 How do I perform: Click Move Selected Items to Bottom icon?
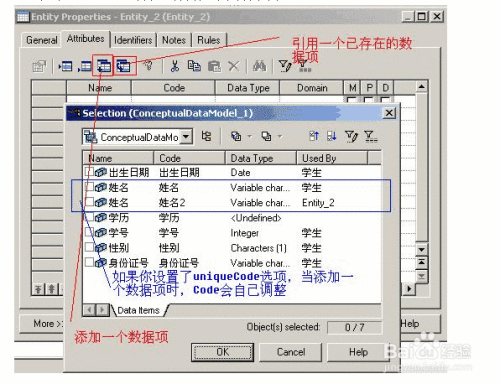pos(331,136)
